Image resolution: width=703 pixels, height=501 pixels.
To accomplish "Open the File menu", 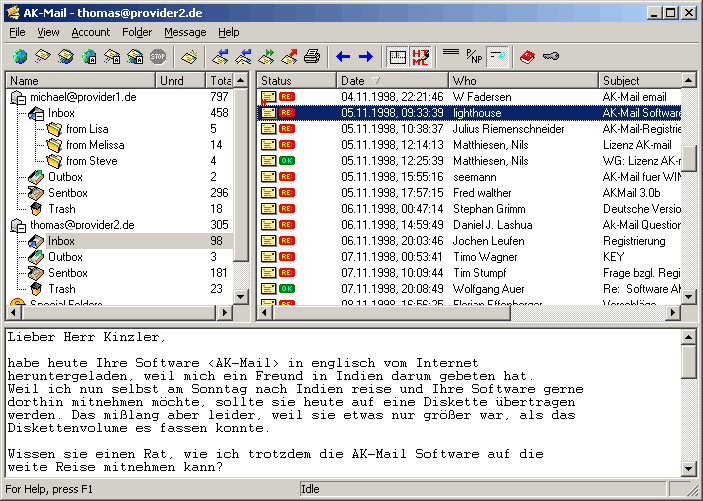I will click(17, 32).
